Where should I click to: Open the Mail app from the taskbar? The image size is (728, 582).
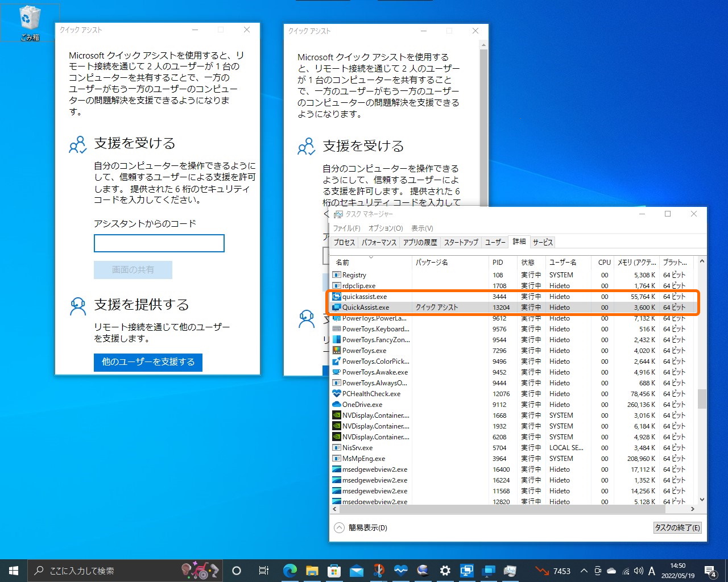pos(356,571)
